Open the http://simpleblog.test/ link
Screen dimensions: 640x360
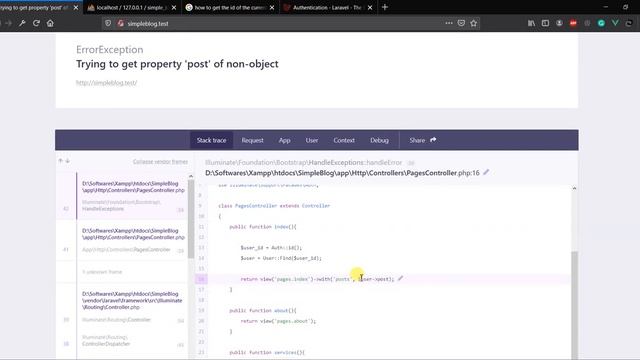107,82
